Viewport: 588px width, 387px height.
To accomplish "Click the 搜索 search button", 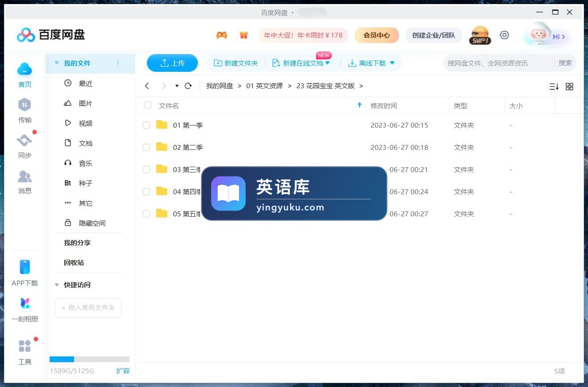I will pyautogui.click(x=565, y=63).
